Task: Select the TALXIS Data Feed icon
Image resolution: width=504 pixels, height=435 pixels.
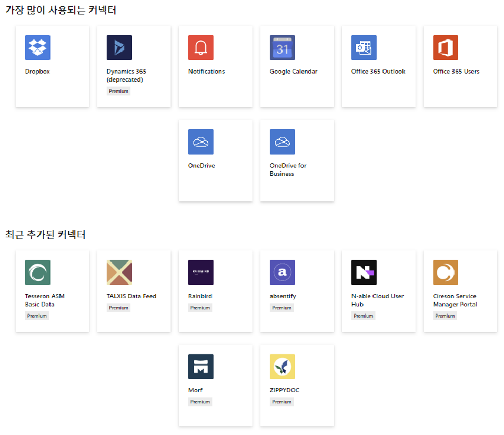Action: click(x=119, y=272)
